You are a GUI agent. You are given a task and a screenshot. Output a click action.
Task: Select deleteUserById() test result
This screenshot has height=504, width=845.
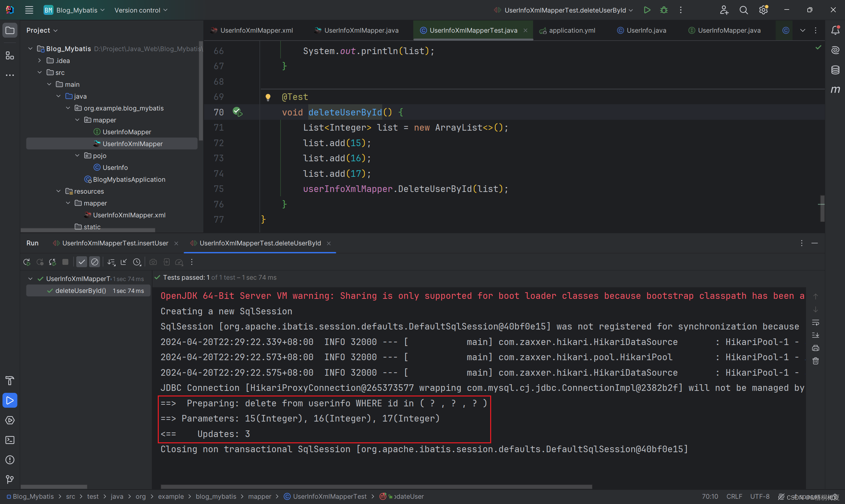tap(88, 291)
